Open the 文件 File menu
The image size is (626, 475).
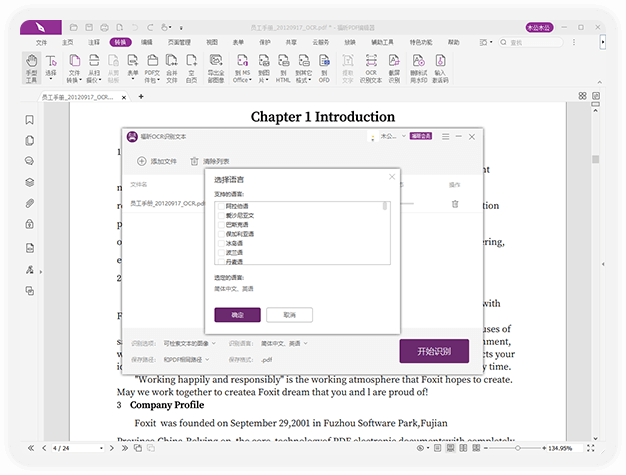(x=41, y=42)
